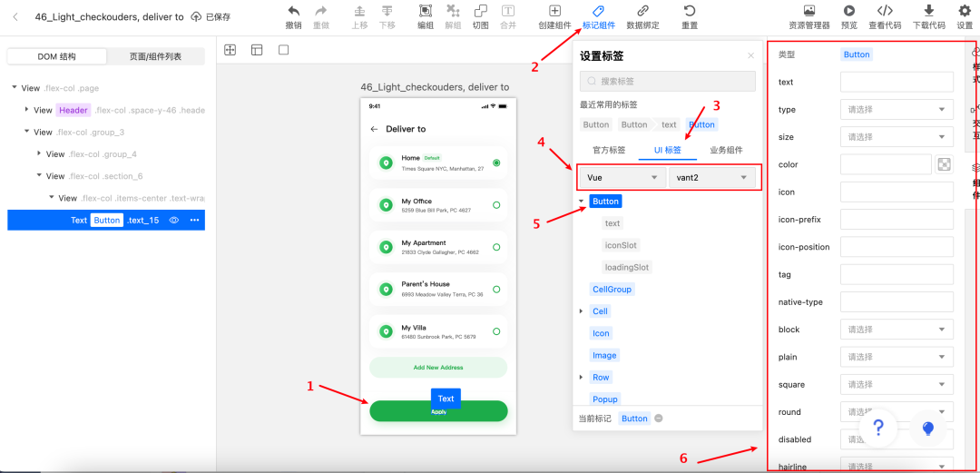The width and height of the screenshot is (980, 473).
Task: Click the 解组 ungroup icon
Action: (x=453, y=11)
